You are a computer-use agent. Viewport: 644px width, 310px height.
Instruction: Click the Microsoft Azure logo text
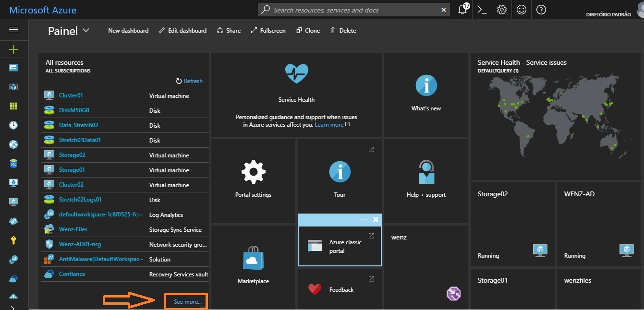pyautogui.click(x=43, y=10)
